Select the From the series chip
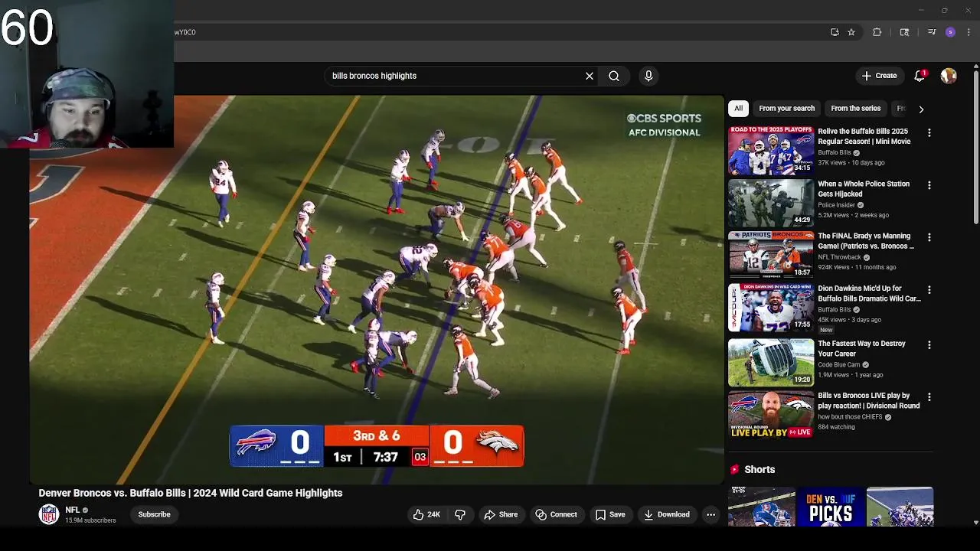 855,109
